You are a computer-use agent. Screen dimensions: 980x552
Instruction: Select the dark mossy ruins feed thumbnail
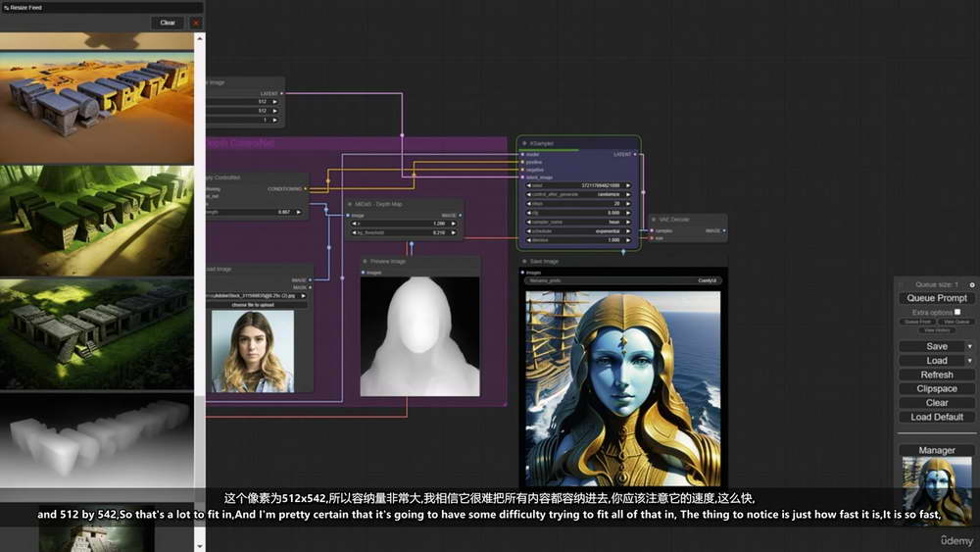coord(97,334)
